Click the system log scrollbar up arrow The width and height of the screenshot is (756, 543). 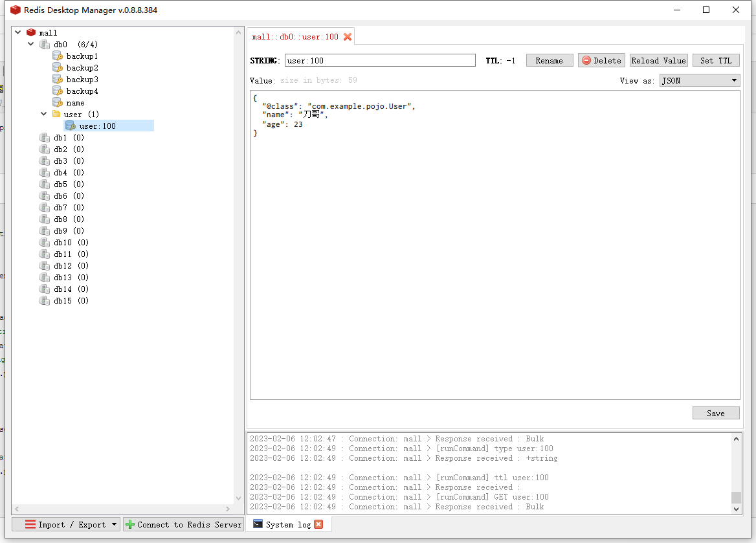tap(736, 438)
